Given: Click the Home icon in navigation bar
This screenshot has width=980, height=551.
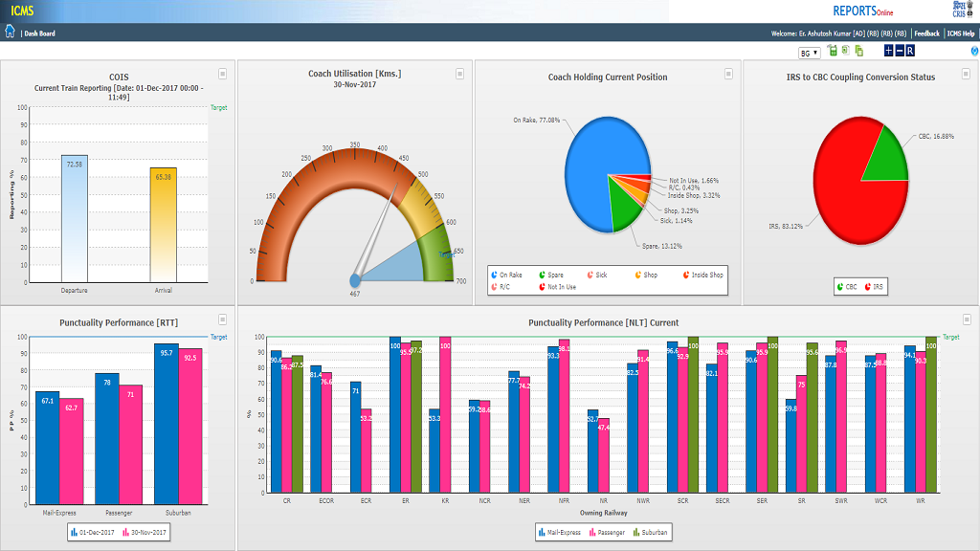Looking at the screenshot, I should (x=10, y=32).
